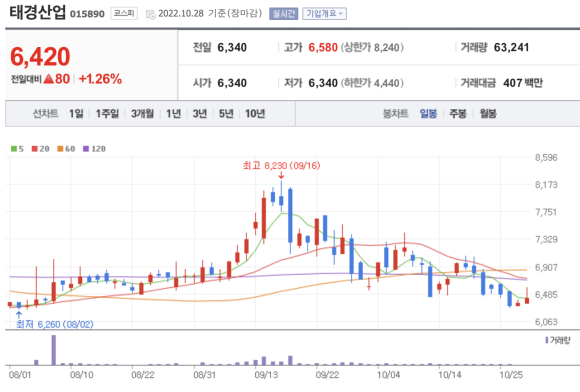Viewport: 580px width, 392px height.
Task: Select the 3년 line chart tab
Action: pos(200,114)
